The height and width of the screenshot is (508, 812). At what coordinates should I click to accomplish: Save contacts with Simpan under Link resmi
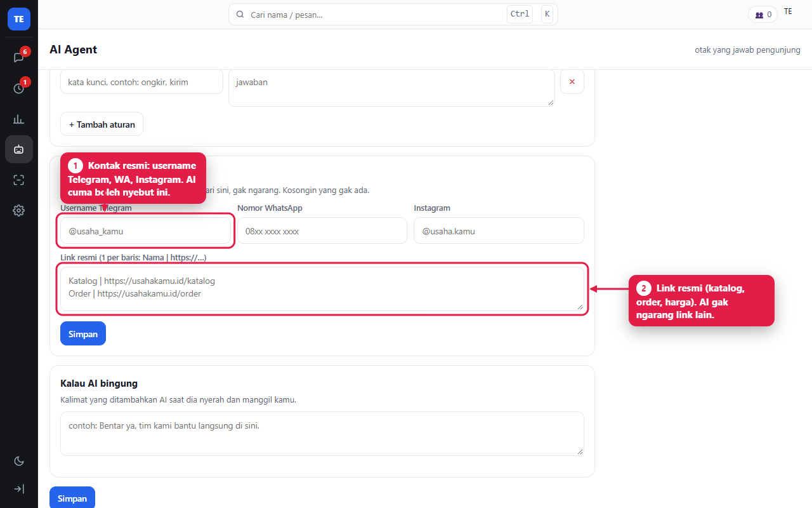click(x=83, y=334)
